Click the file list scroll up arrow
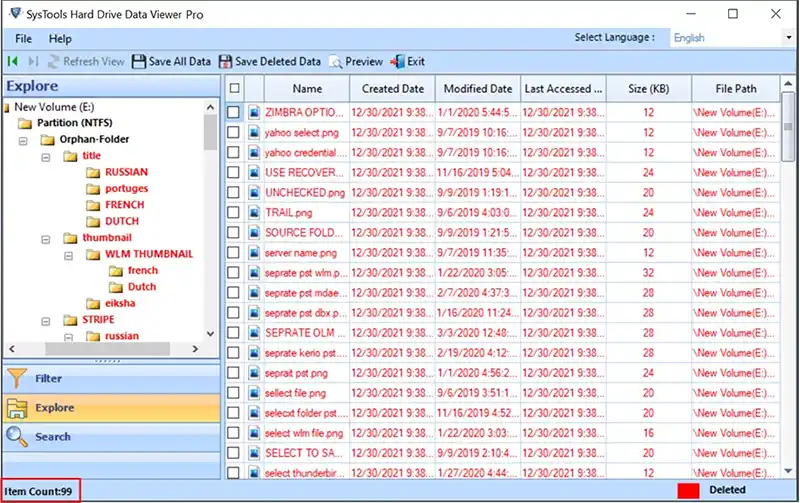 click(x=788, y=83)
